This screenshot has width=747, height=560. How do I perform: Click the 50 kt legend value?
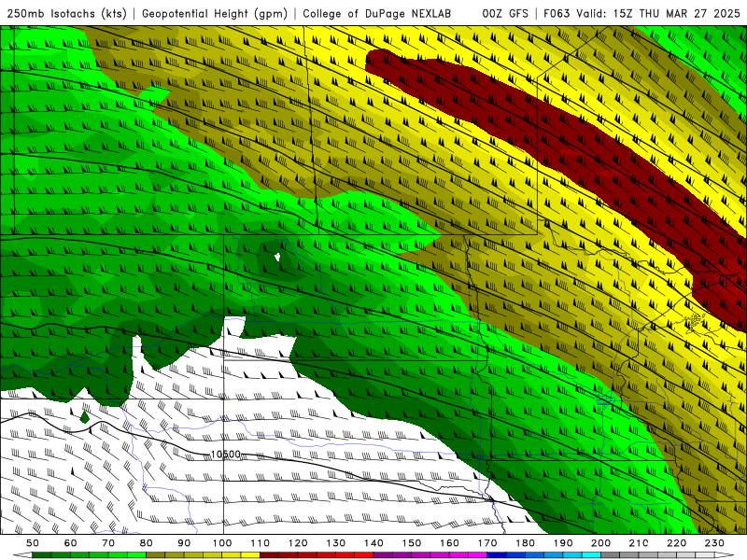(x=33, y=543)
